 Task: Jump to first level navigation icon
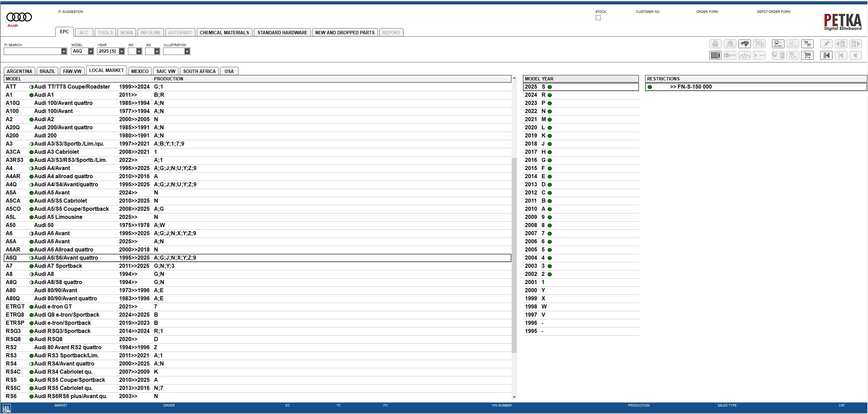tap(826, 55)
